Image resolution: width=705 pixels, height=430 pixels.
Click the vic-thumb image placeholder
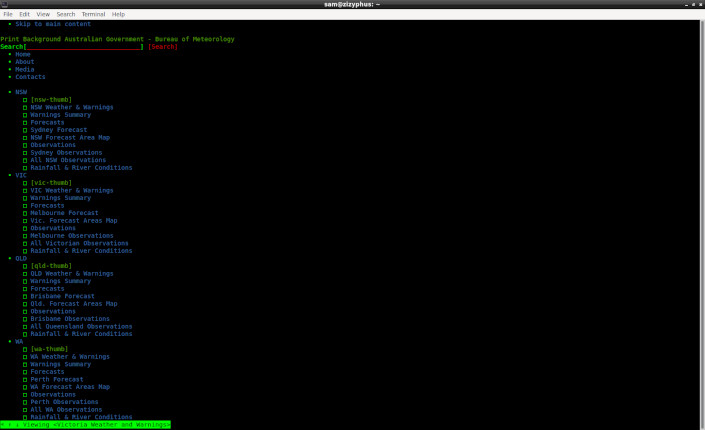(51, 183)
